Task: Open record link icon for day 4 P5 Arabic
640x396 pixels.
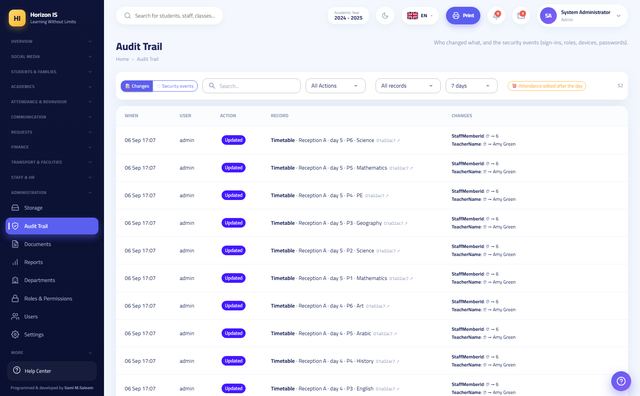Action: 396,334
